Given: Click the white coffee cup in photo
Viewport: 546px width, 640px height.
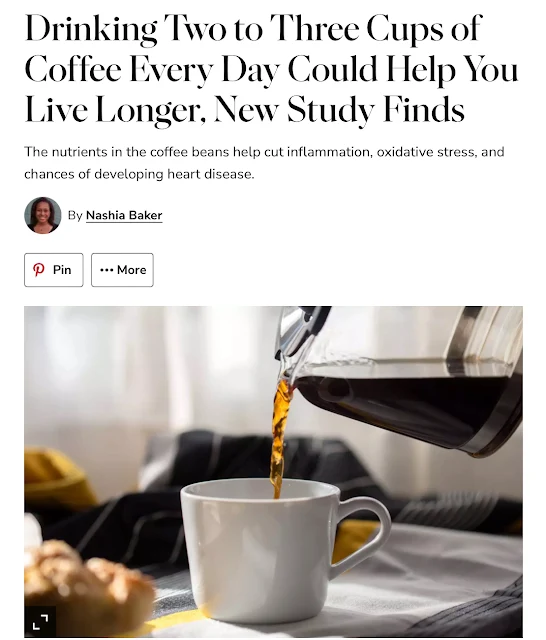Looking at the screenshot, I should pos(261,551).
